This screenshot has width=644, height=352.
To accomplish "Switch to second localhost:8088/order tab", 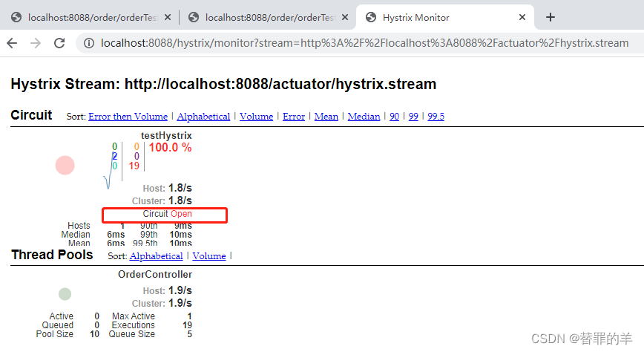I will 267,17.
